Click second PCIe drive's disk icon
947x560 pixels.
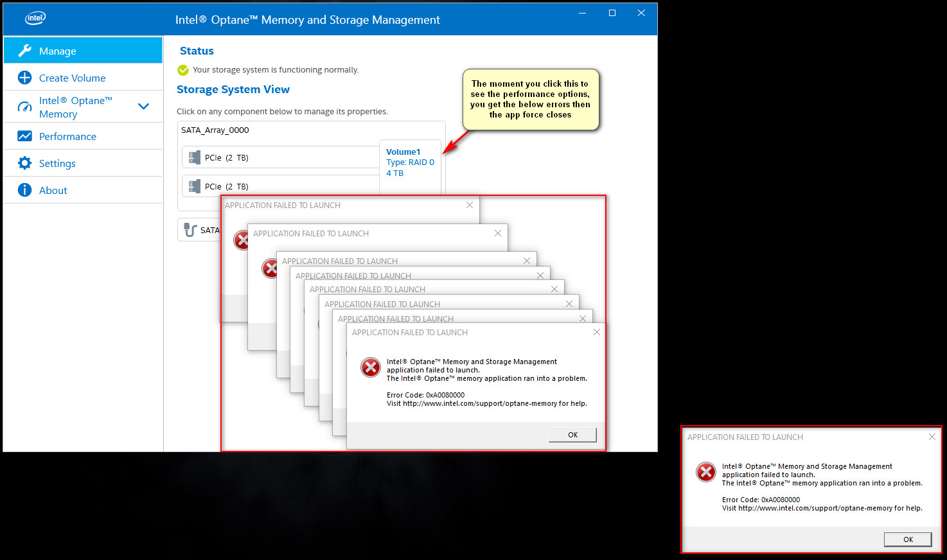pyautogui.click(x=194, y=186)
